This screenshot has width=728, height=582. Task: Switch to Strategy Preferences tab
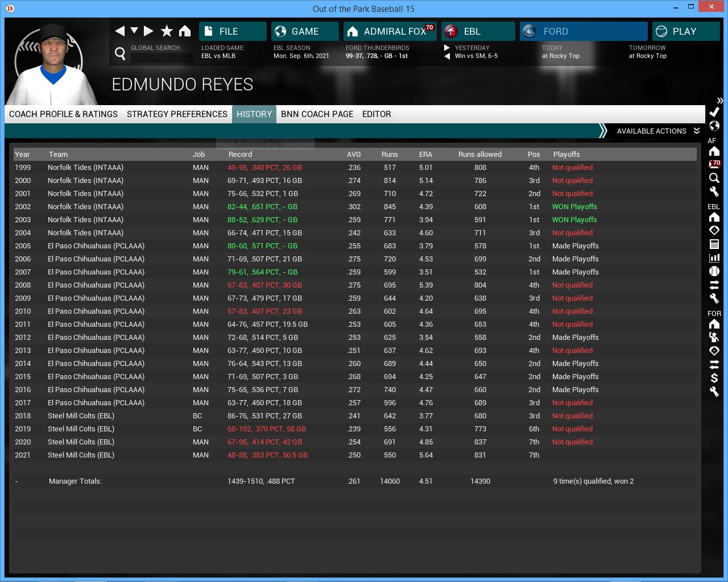pyautogui.click(x=177, y=114)
